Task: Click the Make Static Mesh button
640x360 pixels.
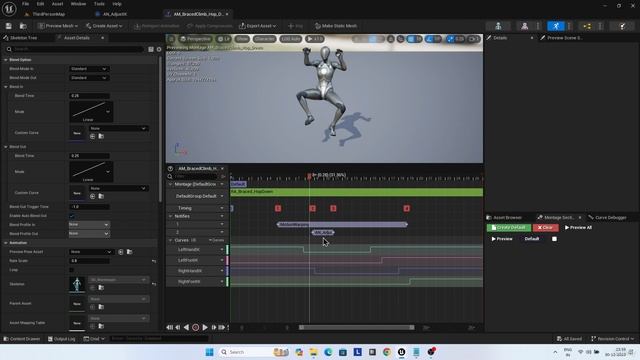Action: (x=336, y=26)
